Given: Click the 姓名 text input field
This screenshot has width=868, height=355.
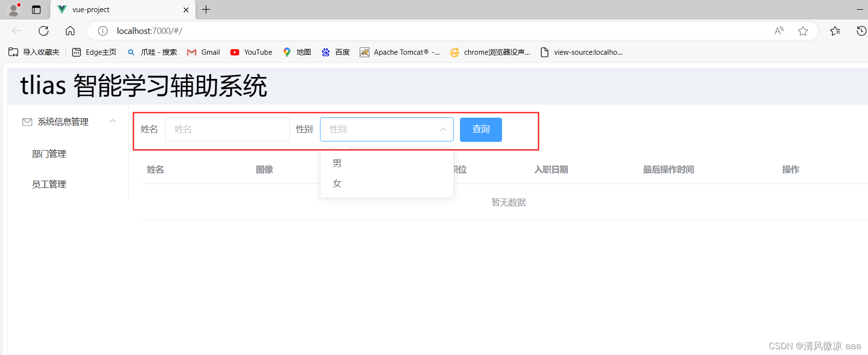Looking at the screenshot, I should 228,129.
